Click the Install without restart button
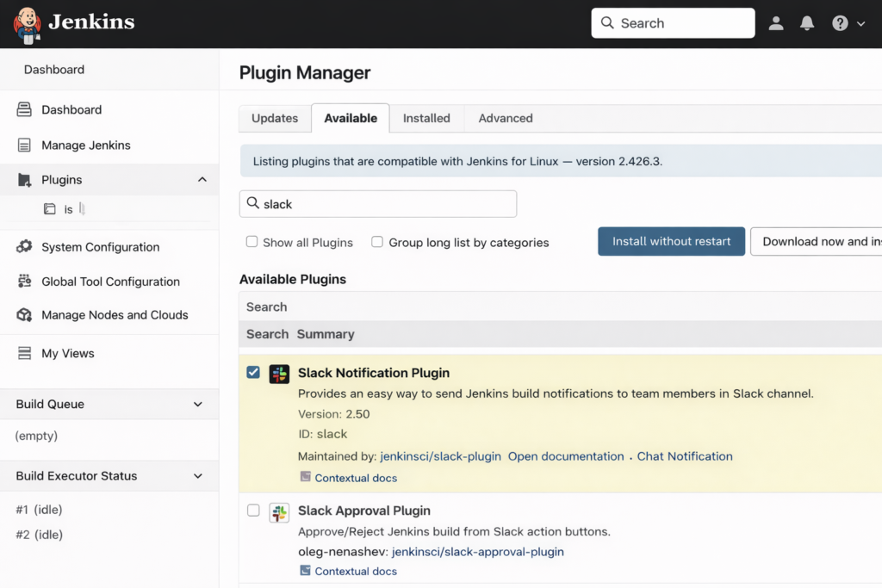 pyautogui.click(x=671, y=242)
